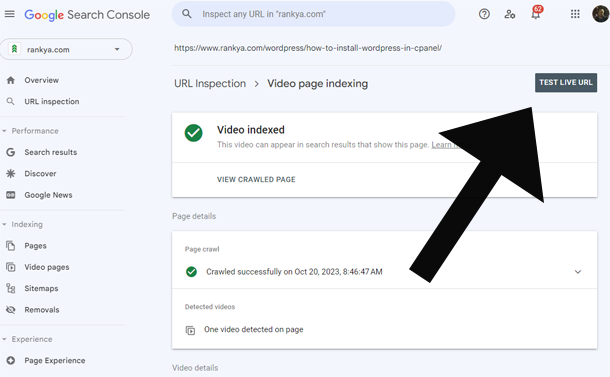Click the green check beside Crawled successfully

[191, 272]
